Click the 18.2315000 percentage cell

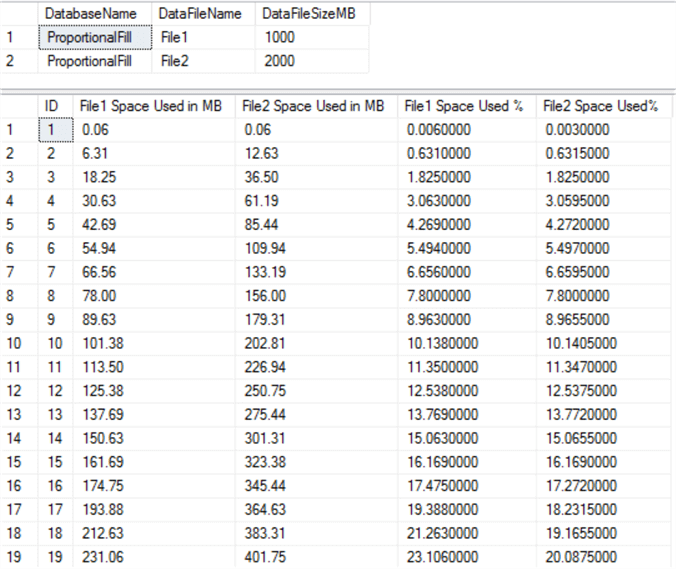tap(604, 510)
